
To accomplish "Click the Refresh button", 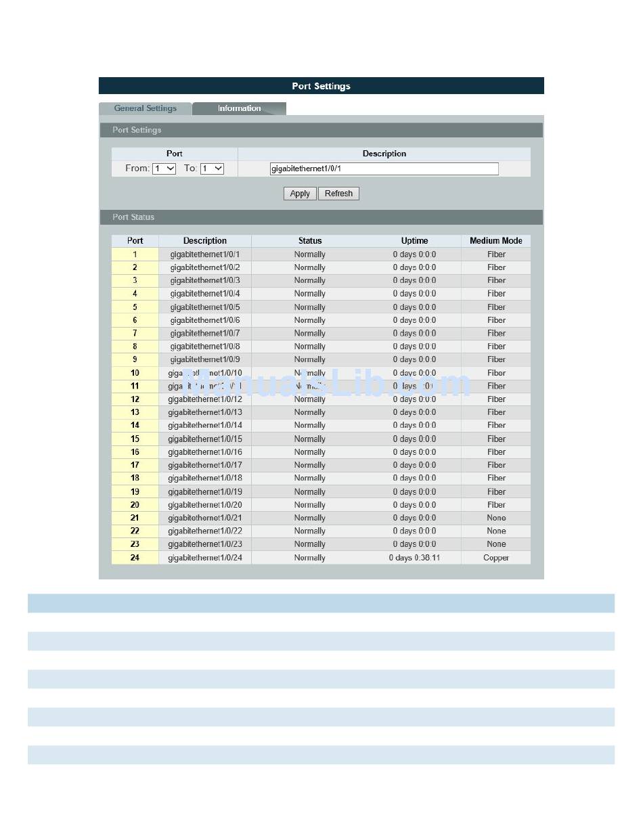I will click(x=338, y=194).
